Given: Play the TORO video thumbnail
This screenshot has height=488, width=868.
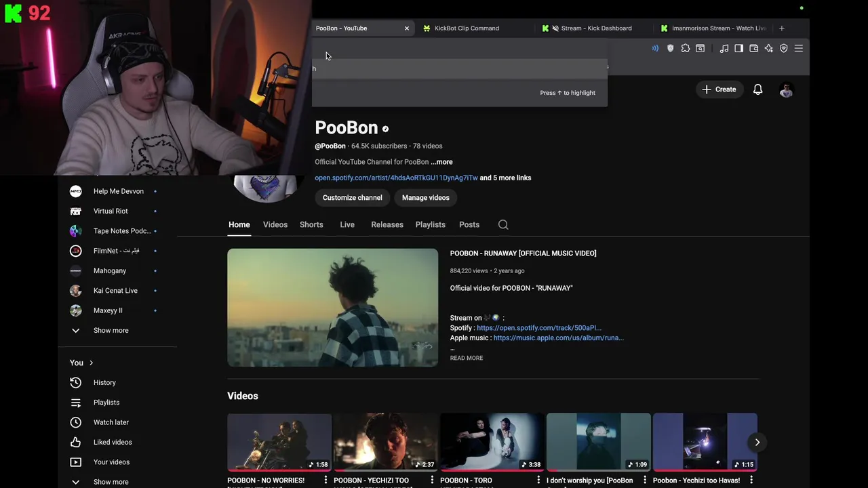Looking at the screenshot, I should [x=492, y=442].
